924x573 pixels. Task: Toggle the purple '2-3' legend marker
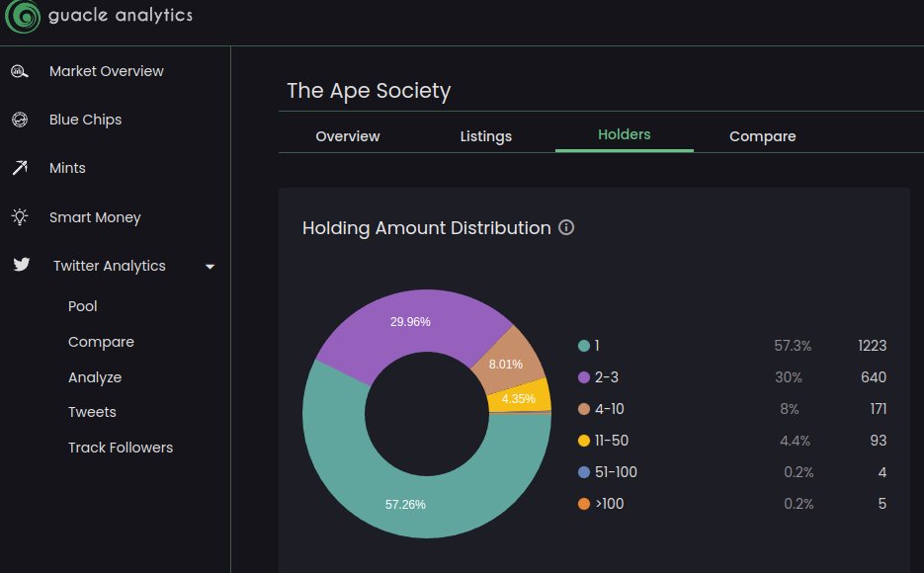coord(584,377)
